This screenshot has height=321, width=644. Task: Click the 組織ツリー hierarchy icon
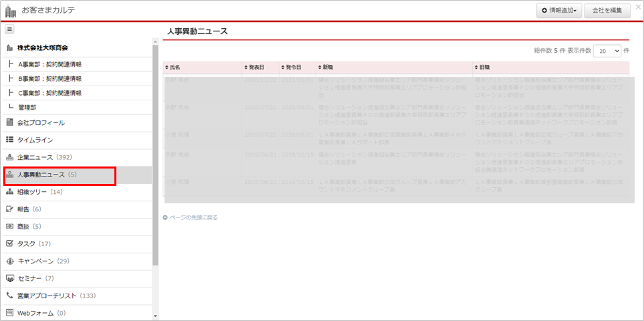click(x=9, y=192)
